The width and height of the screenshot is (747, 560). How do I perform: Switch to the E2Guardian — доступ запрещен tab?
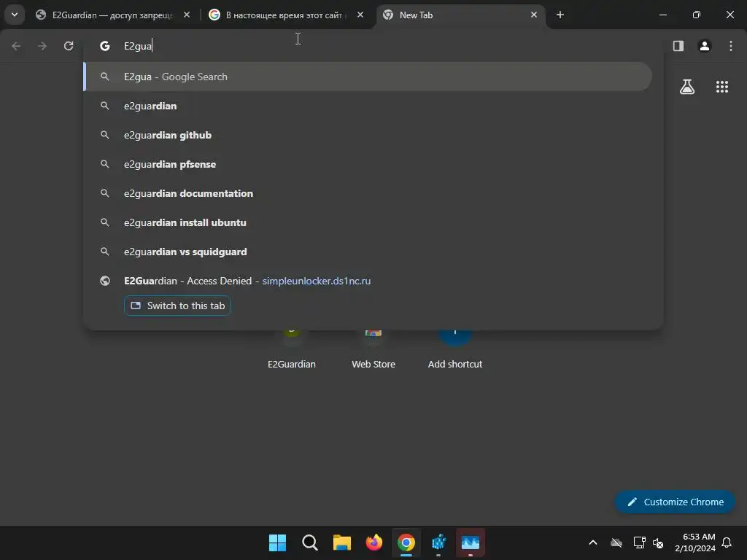click(x=112, y=15)
